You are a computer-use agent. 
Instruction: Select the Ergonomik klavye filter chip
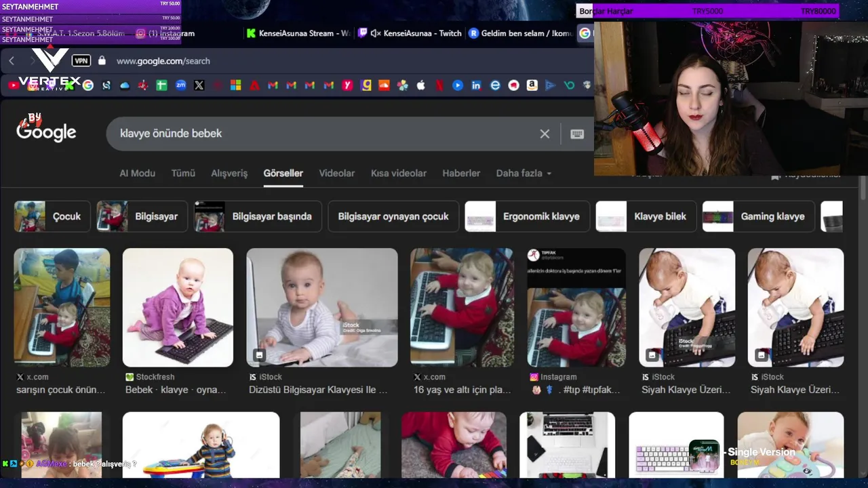pos(527,217)
